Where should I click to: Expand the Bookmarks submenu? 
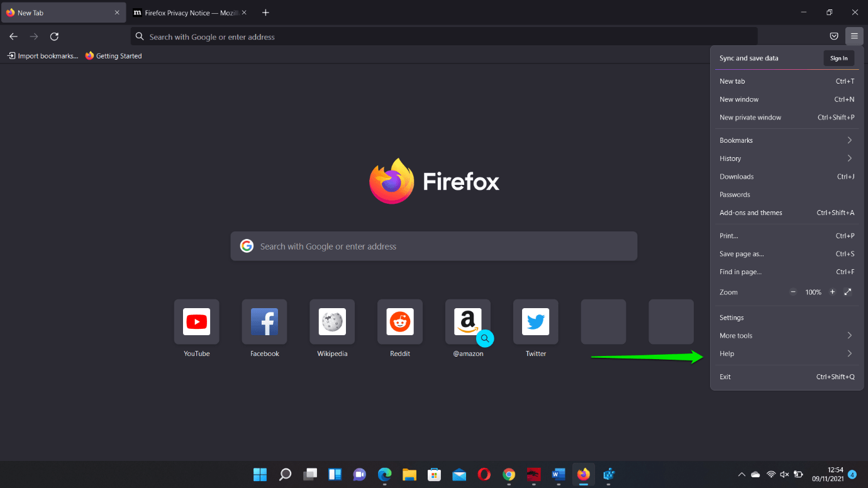click(786, 140)
